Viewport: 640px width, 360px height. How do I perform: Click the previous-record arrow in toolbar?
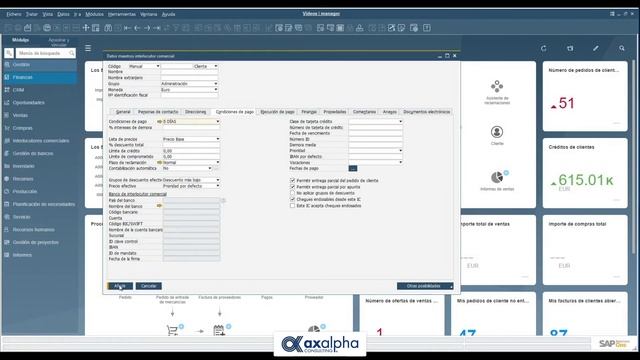137,28
